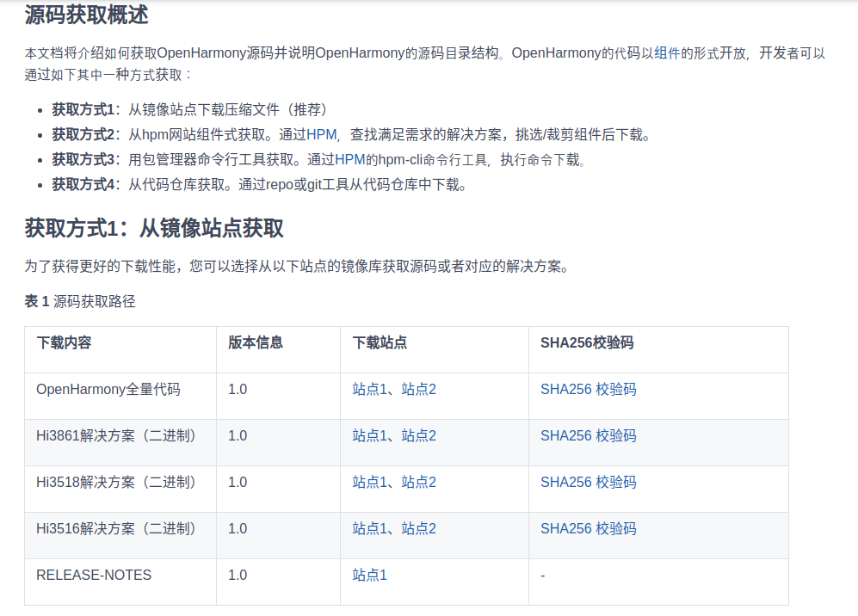This screenshot has width=858, height=616.
Task: Open 站点2 in the Hi3518解决方案 row
Action: [418, 482]
